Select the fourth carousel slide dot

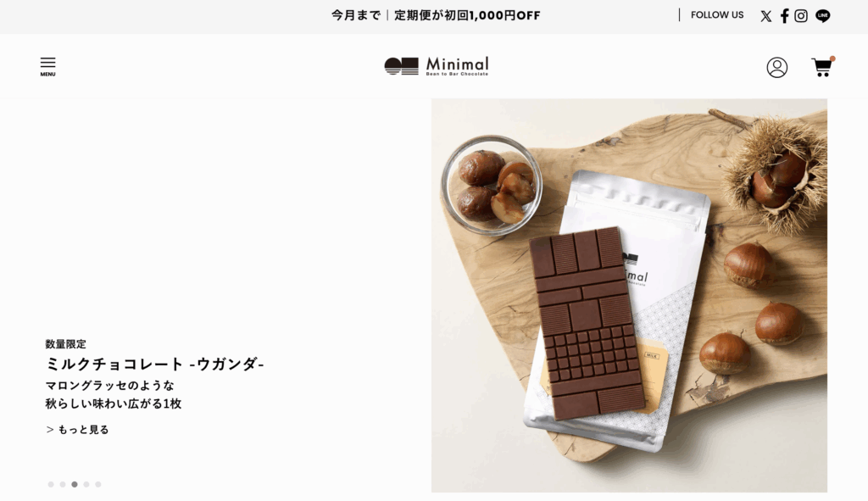(x=86, y=484)
